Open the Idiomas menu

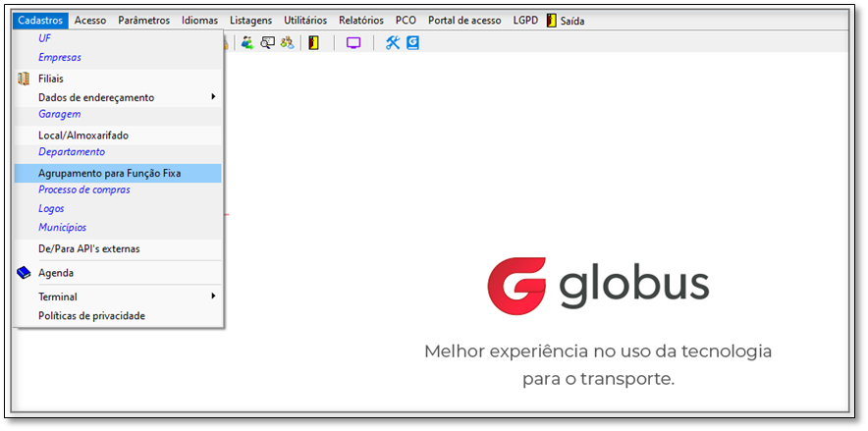coord(200,21)
